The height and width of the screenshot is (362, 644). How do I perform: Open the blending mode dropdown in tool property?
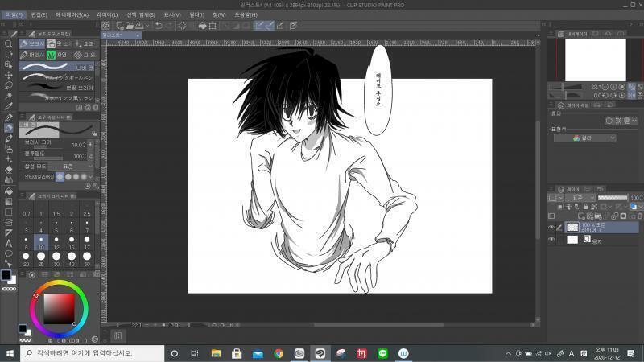(x=71, y=167)
